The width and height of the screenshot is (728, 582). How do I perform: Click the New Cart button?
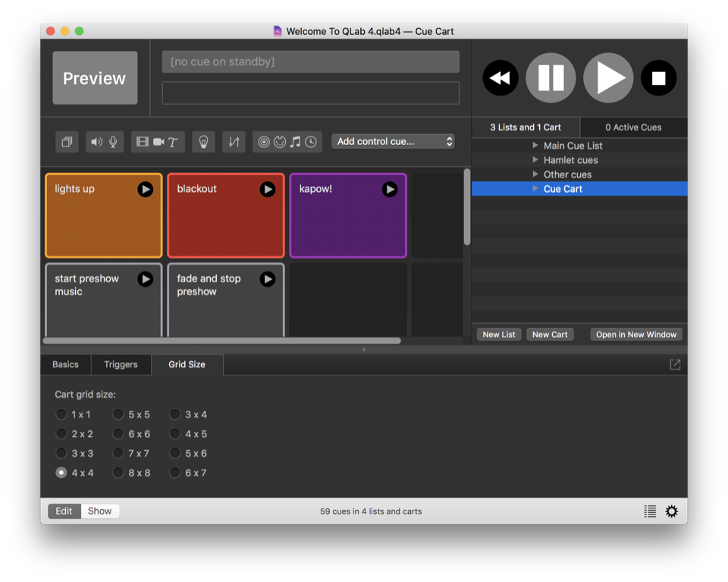[550, 335]
